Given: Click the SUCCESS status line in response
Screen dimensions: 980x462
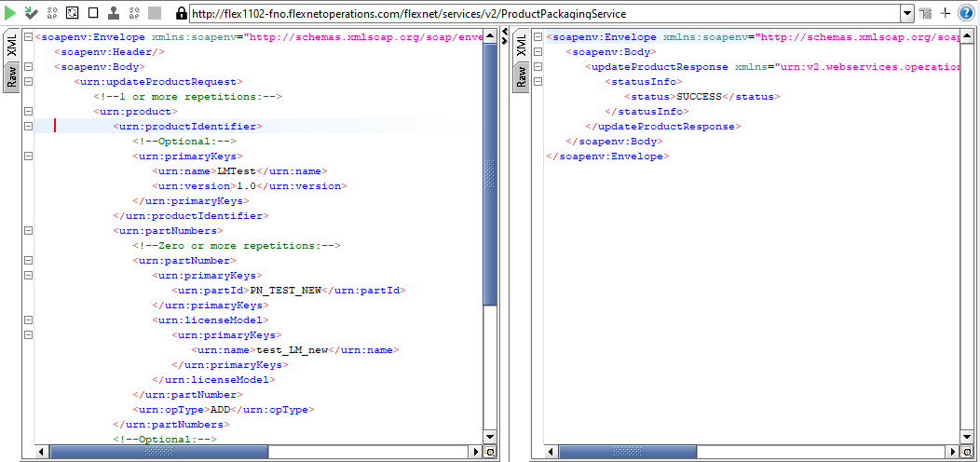Looking at the screenshot, I should click(x=702, y=97).
